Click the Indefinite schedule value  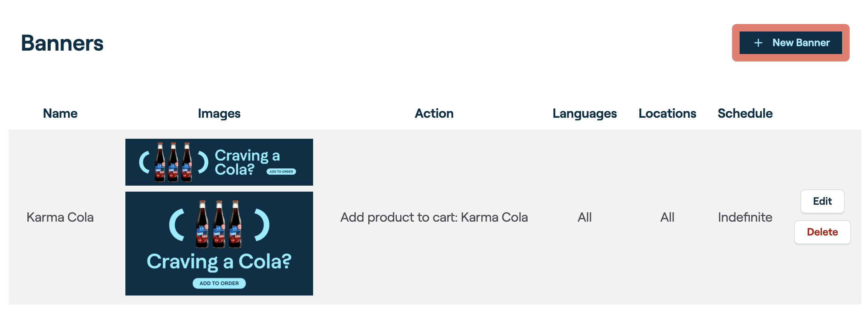[745, 217]
